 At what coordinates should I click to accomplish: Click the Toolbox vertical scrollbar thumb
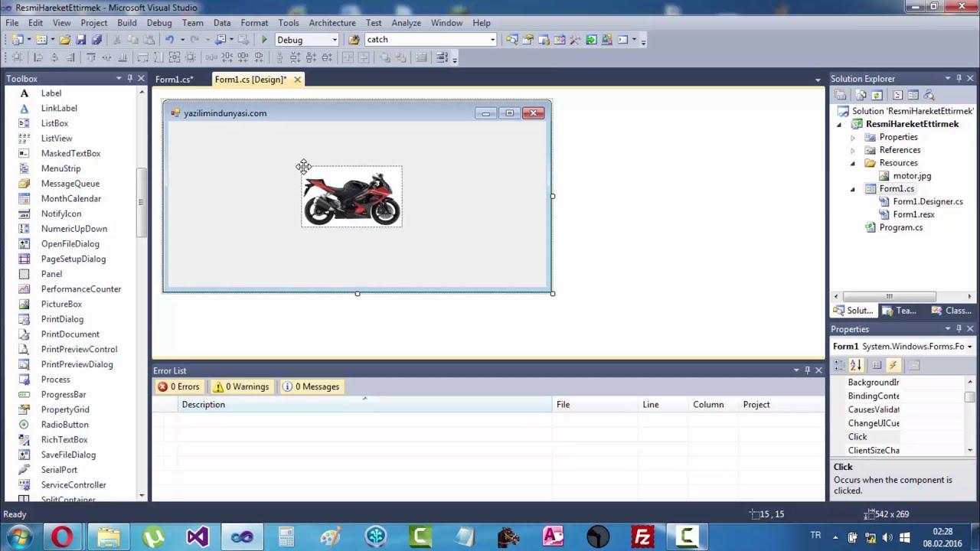(141, 202)
